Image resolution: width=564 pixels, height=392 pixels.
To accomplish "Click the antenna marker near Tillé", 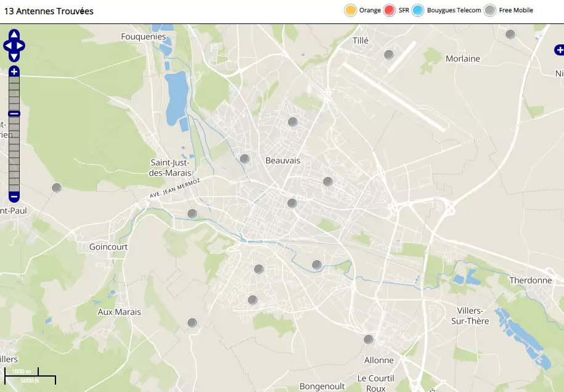I will (x=389, y=55).
